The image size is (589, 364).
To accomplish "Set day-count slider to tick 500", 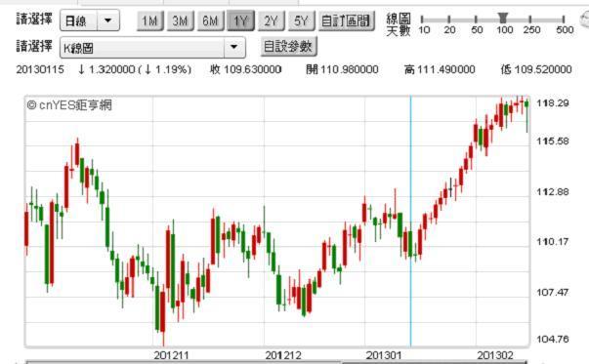I will 564,20.
